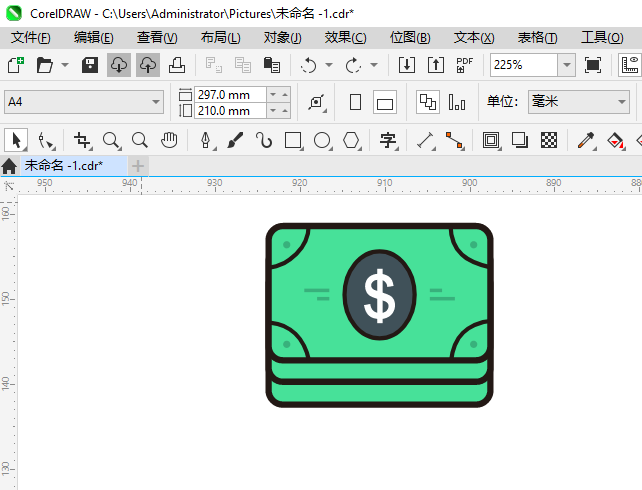Select the Dimension line tool
This screenshot has height=490, width=642.
point(425,140)
